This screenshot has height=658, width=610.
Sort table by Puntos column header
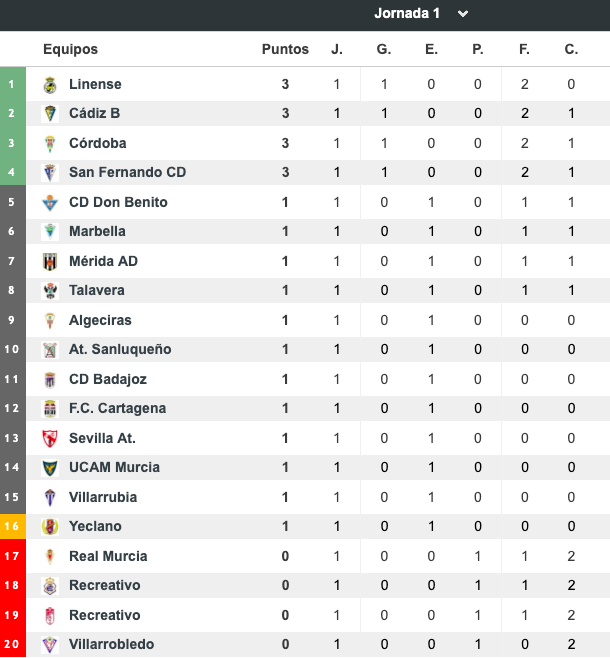tap(285, 50)
